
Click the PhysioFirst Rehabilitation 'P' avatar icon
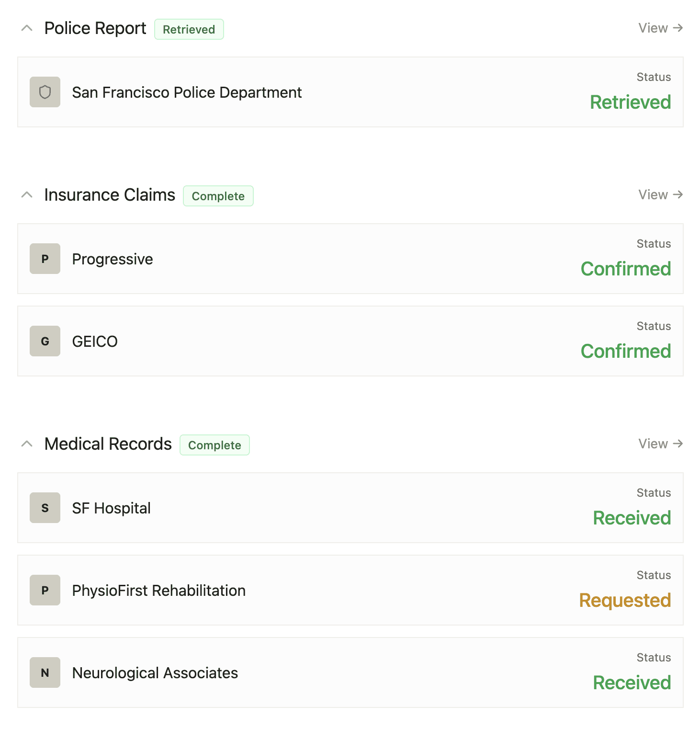click(45, 590)
